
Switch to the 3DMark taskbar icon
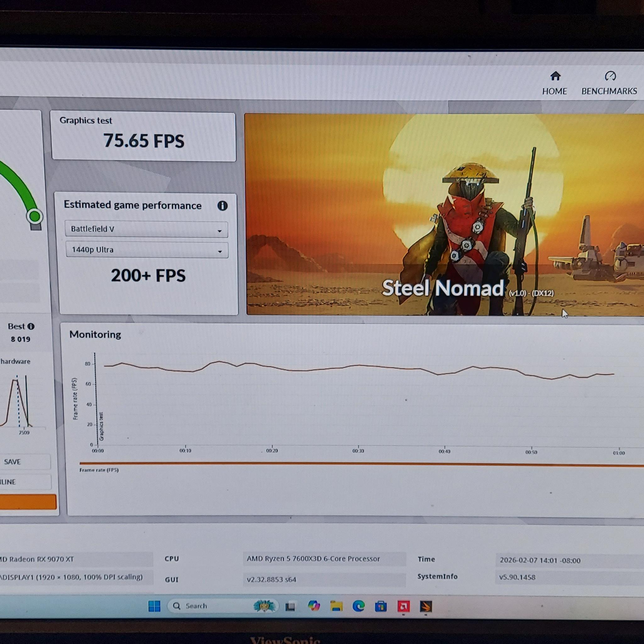pos(426,607)
